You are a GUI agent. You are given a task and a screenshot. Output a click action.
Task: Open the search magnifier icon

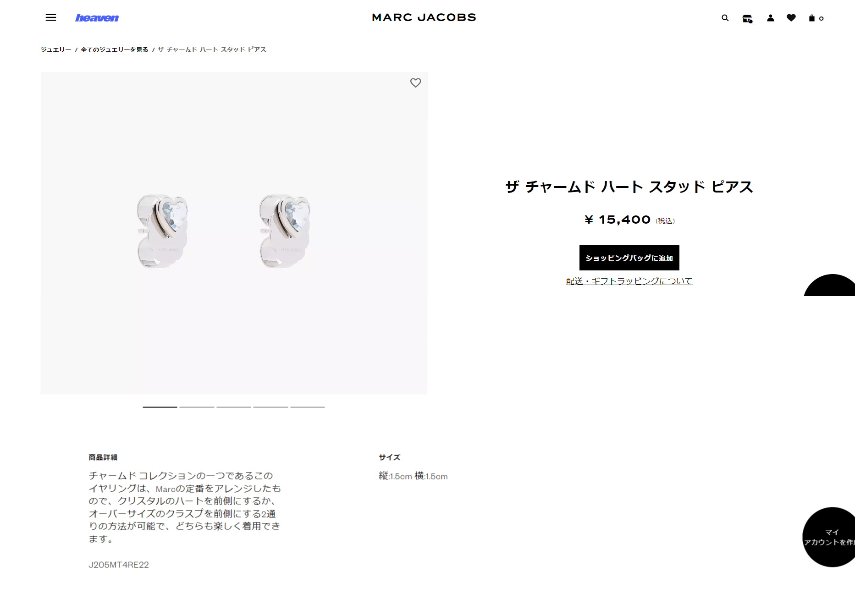[725, 18]
